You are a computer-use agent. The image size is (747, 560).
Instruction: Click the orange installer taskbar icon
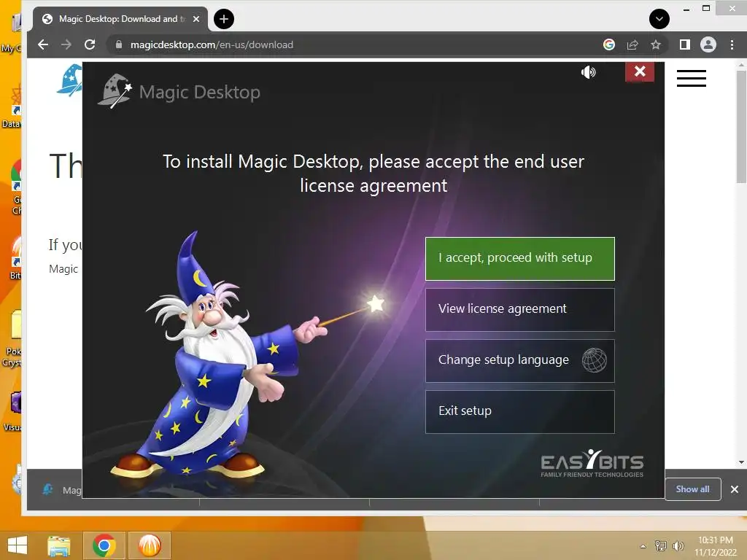click(x=149, y=545)
